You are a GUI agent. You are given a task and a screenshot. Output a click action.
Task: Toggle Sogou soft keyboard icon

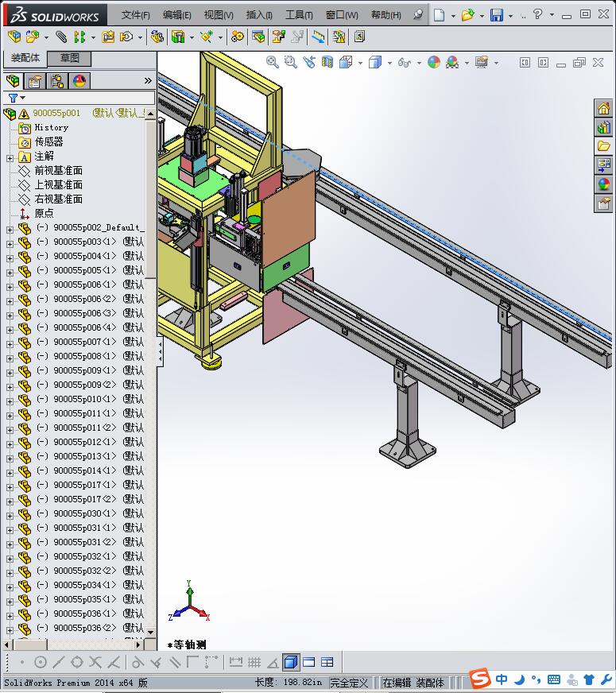click(x=554, y=679)
